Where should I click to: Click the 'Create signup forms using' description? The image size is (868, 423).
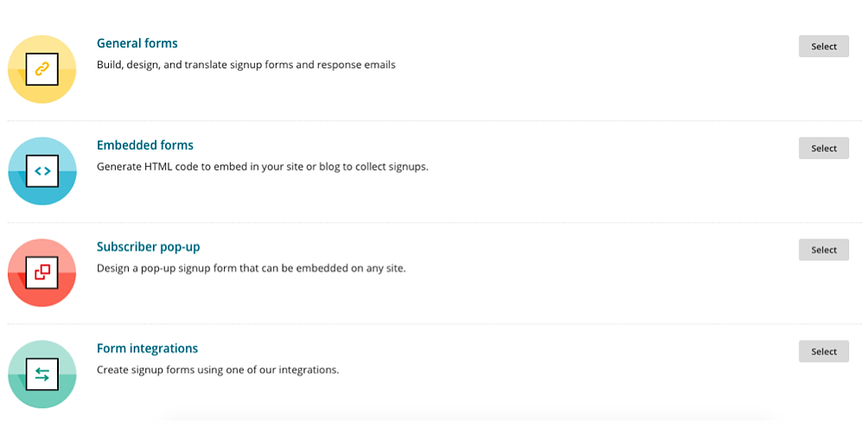point(218,370)
